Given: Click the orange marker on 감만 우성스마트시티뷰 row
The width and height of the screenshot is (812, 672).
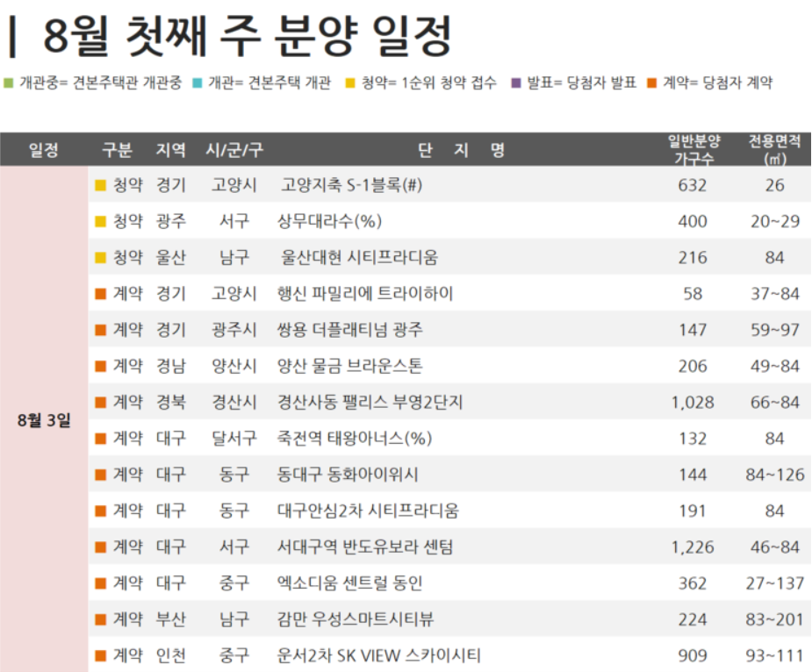Looking at the screenshot, I should pyautogui.click(x=100, y=619).
